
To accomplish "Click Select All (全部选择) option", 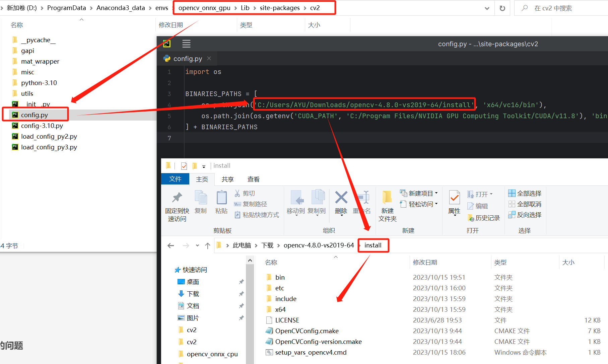I will [x=525, y=194].
